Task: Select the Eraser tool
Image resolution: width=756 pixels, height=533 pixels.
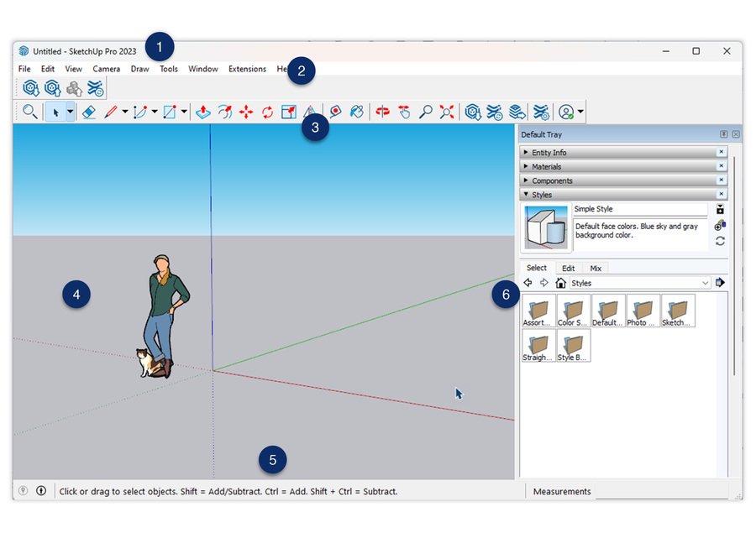Action: tap(89, 112)
